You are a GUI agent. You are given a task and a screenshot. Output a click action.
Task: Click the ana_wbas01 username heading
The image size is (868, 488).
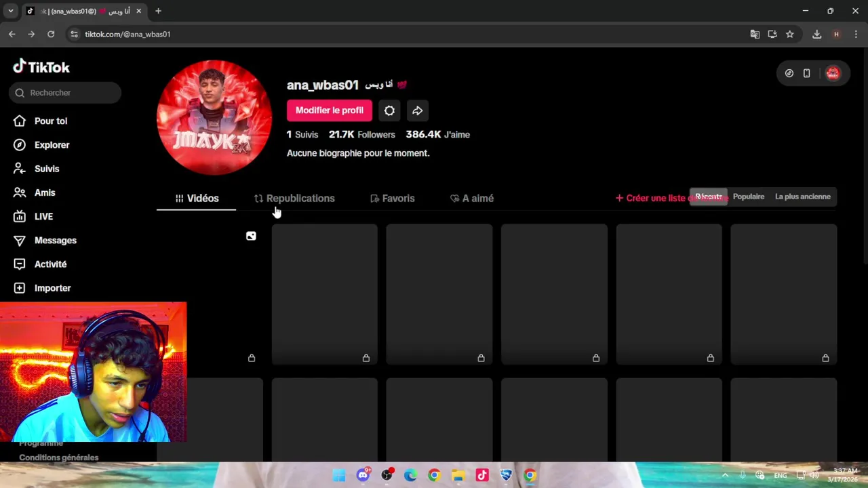323,85
